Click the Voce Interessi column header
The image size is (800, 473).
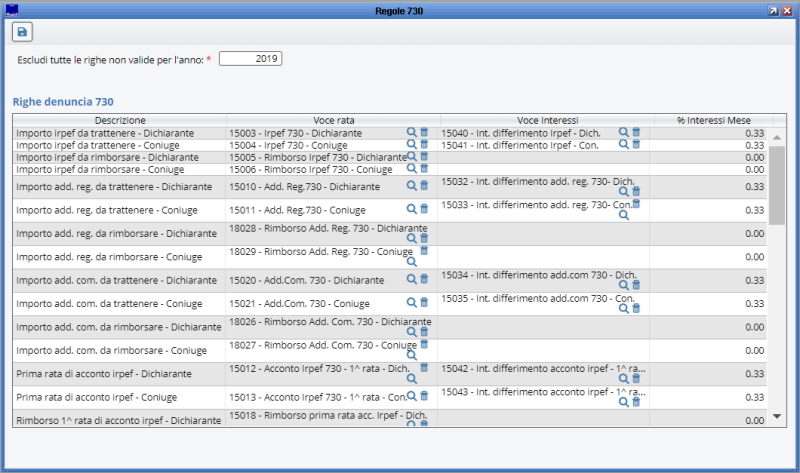(x=547, y=120)
